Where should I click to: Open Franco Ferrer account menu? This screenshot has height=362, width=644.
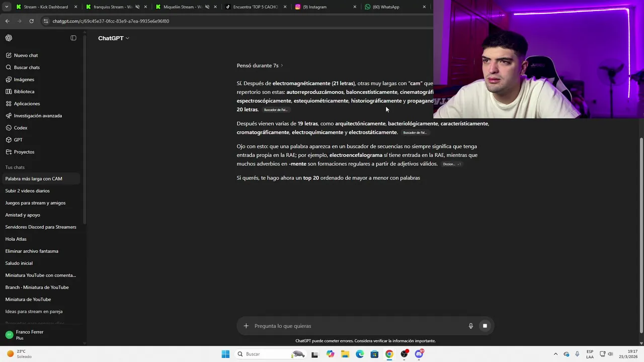(x=40, y=335)
